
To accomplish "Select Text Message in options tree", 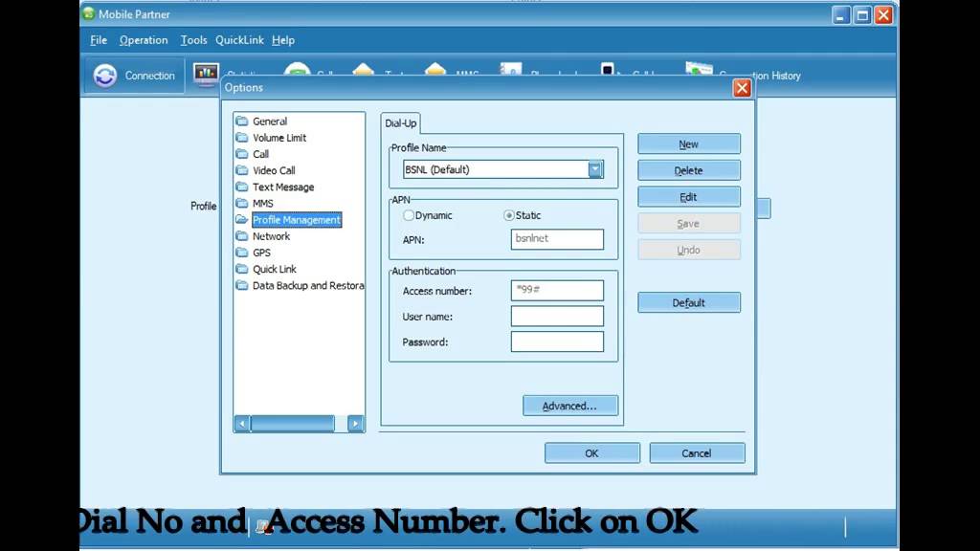I will pyautogui.click(x=283, y=187).
